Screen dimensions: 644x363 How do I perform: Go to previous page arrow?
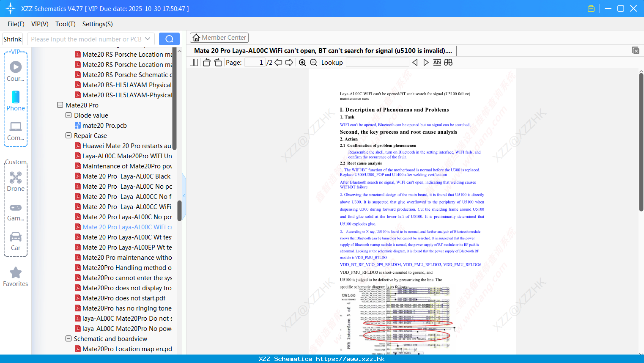coord(278,63)
